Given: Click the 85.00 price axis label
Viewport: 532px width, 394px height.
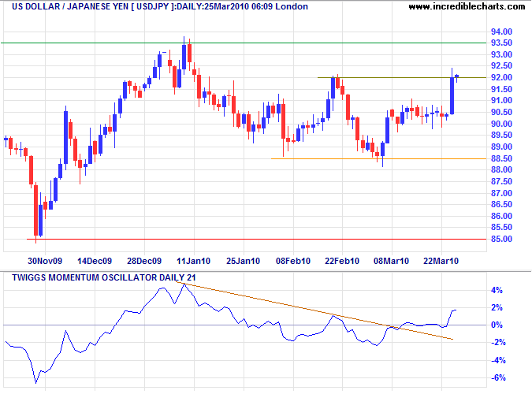Looking at the screenshot, I should [x=501, y=240].
